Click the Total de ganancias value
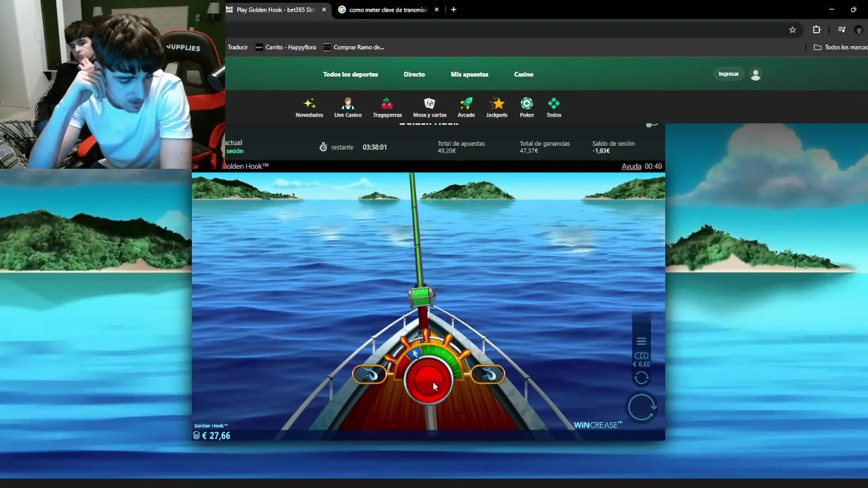Viewport: 868px width, 488px height. [529, 151]
